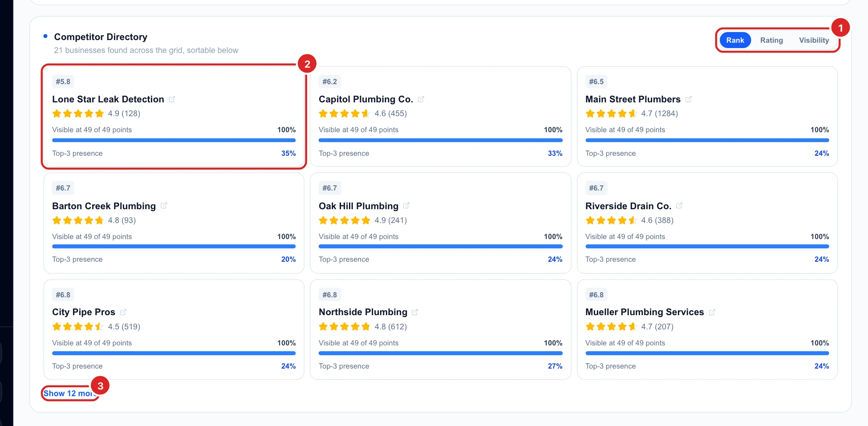Click star rating of Lone Star Leak Detection
The width and height of the screenshot is (868, 426).
click(78, 114)
